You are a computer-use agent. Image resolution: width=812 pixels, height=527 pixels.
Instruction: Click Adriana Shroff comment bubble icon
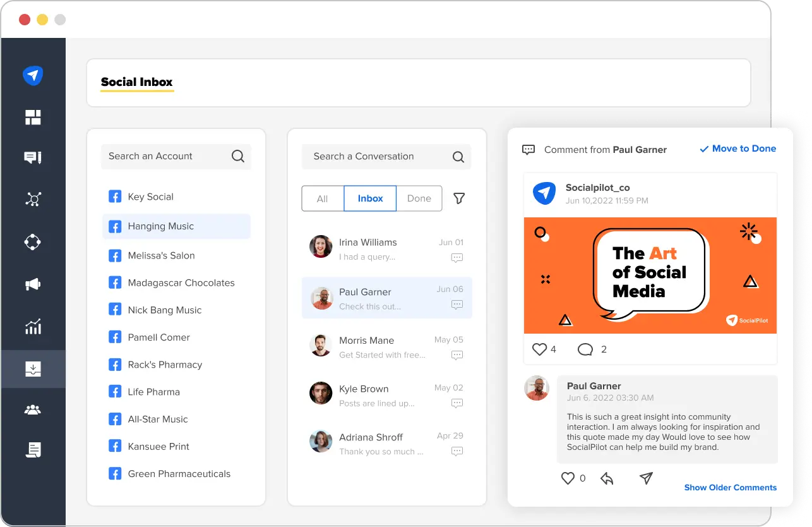(457, 452)
